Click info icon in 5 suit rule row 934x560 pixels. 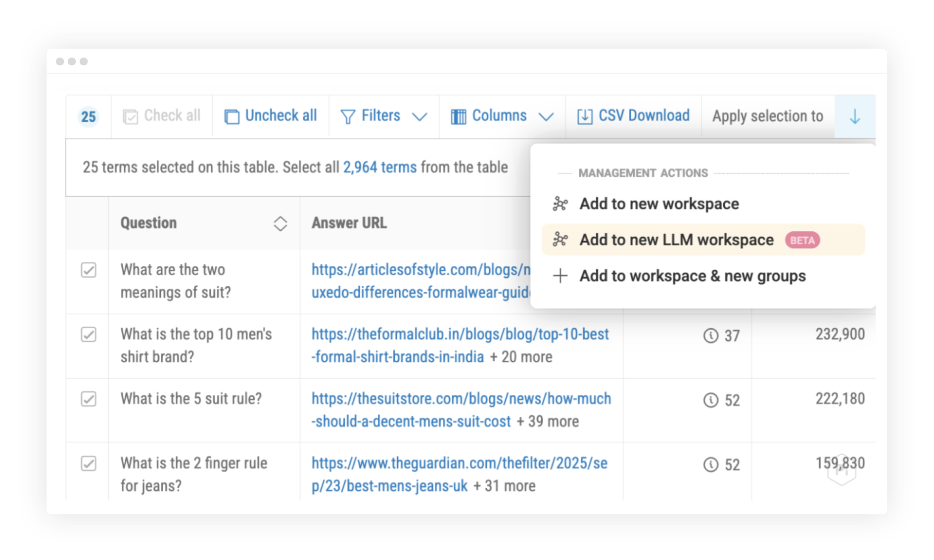(x=710, y=400)
